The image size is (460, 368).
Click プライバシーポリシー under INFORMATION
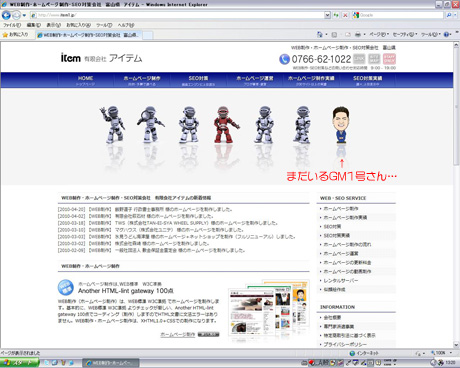click(345, 344)
